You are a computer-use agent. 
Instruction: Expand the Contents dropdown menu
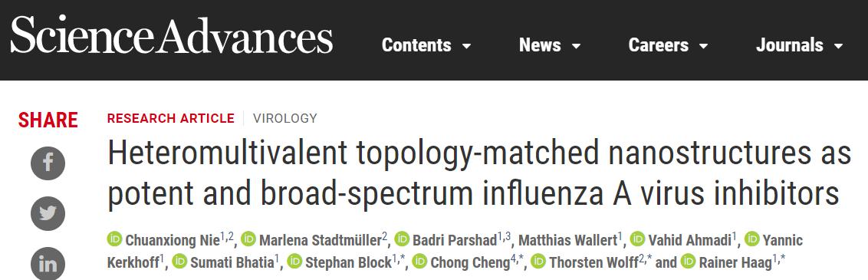(426, 45)
